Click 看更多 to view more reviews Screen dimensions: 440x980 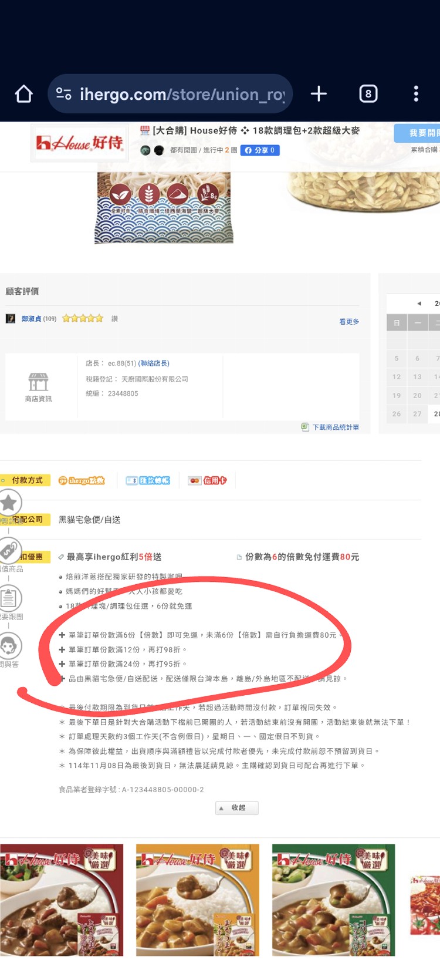click(x=349, y=322)
